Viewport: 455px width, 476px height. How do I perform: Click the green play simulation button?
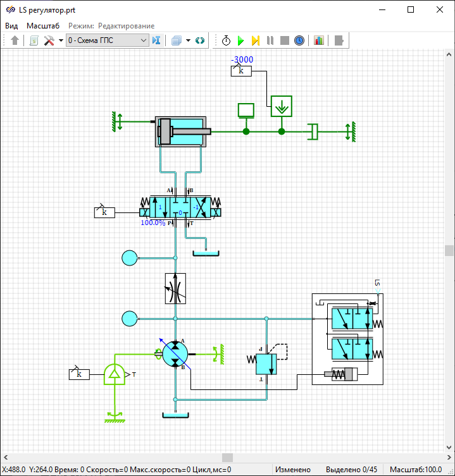[240, 40]
